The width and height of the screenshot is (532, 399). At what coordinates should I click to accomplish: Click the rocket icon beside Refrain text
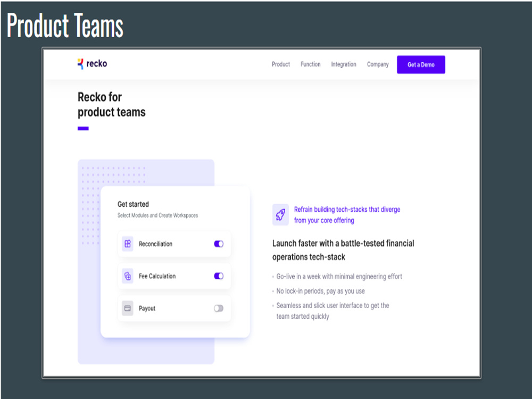click(x=280, y=214)
